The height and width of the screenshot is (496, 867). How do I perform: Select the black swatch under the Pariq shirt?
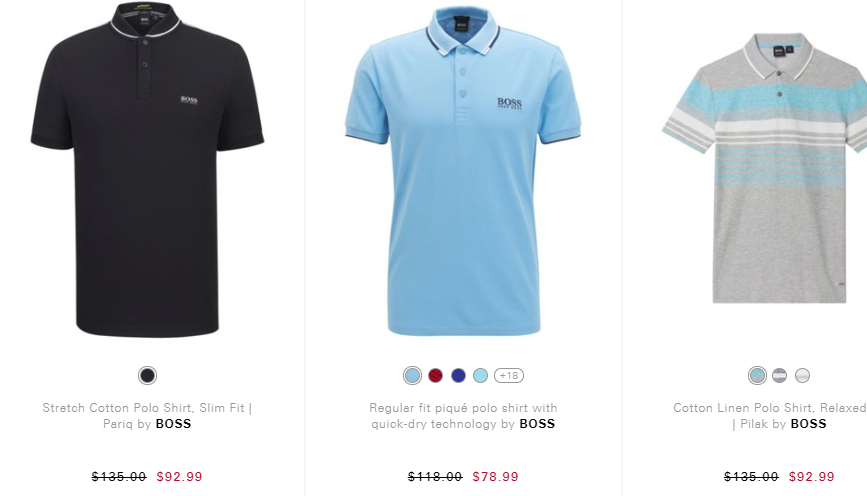(147, 376)
